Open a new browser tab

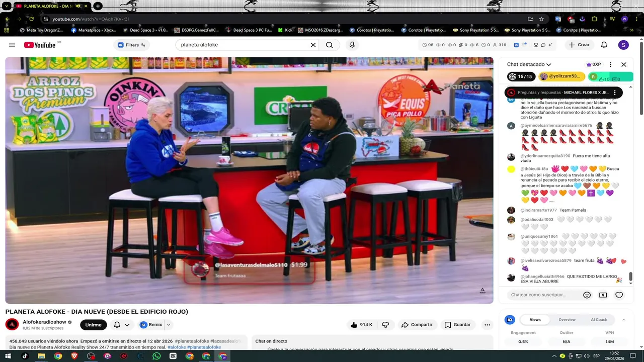pos(98,6)
